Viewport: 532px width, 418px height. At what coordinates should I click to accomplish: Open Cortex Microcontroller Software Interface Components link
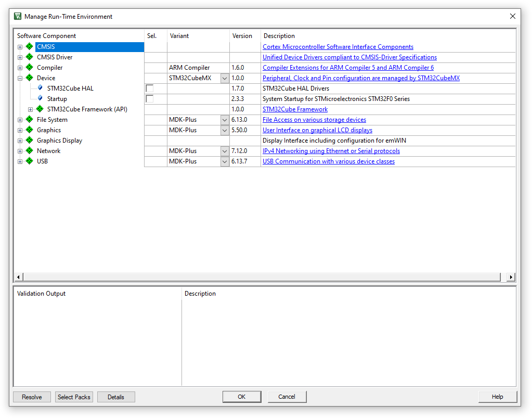pyautogui.click(x=338, y=47)
